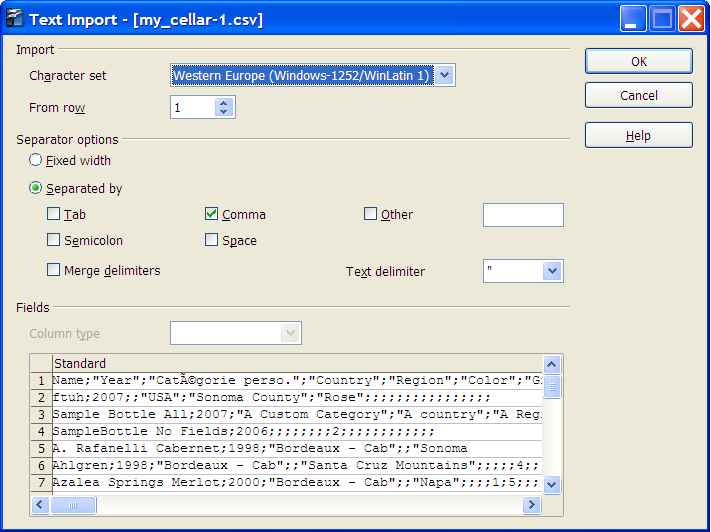Click preview row 1 starting with Name

tap(297, 380)
